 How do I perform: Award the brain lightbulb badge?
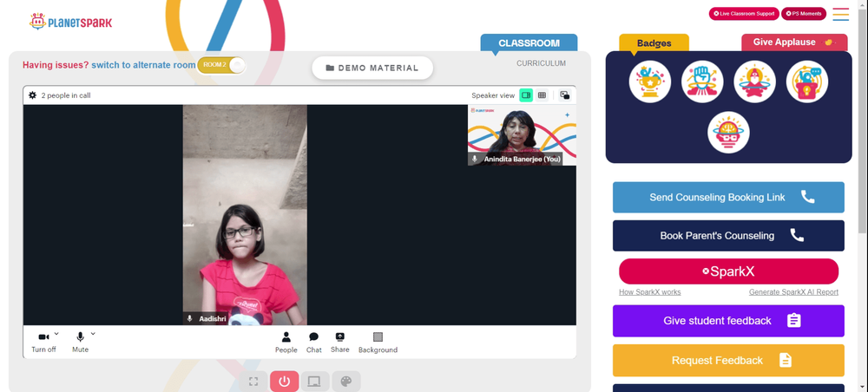(x=728, y=133)
